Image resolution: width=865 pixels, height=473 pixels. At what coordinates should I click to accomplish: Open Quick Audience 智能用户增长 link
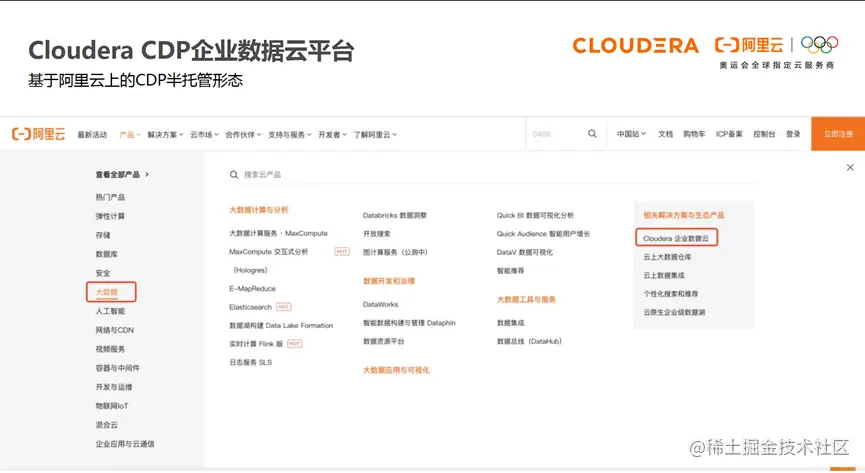coord(543,234)
